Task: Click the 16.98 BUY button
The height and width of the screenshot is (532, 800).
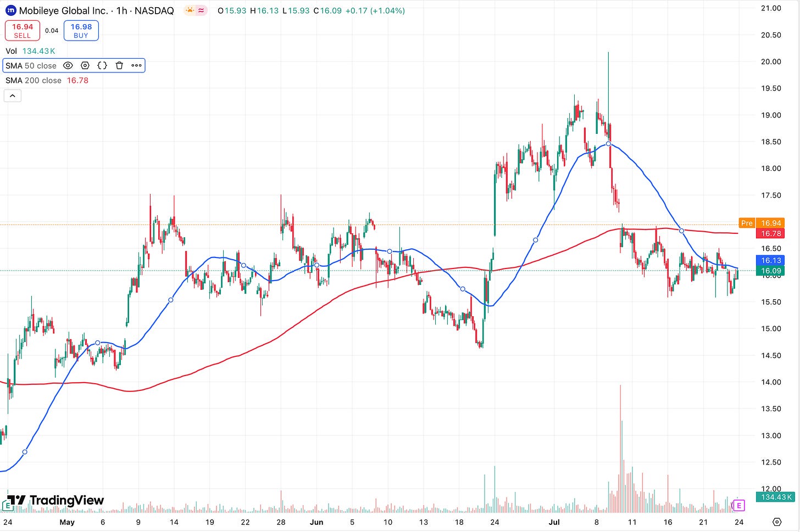Action: pyautogui.click(x=81, y=31)
